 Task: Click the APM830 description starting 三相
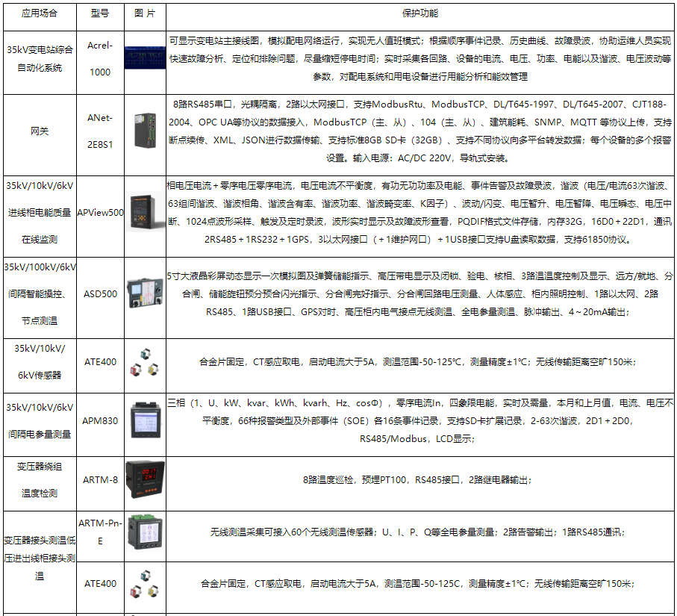(x=420, y=420)
